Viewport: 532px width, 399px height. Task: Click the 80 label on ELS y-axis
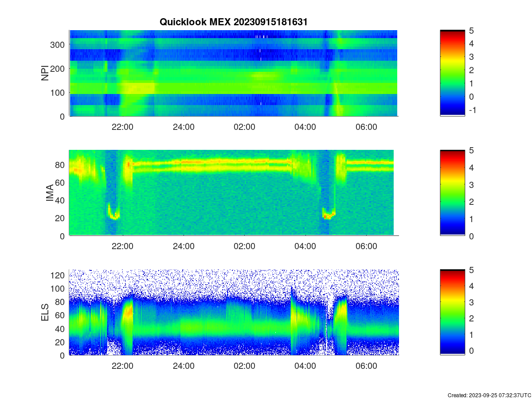60,302
